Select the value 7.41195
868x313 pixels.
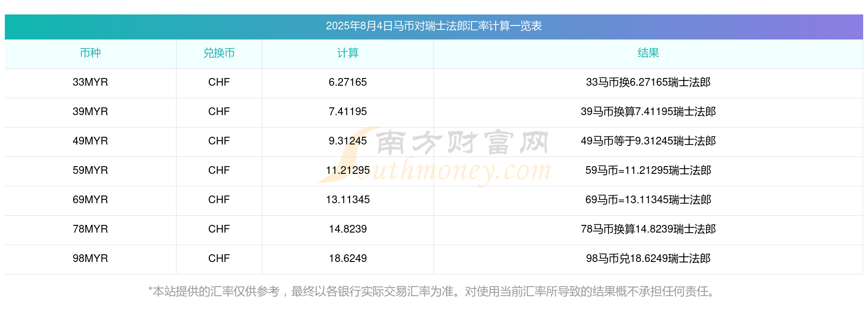pos(348,112)
